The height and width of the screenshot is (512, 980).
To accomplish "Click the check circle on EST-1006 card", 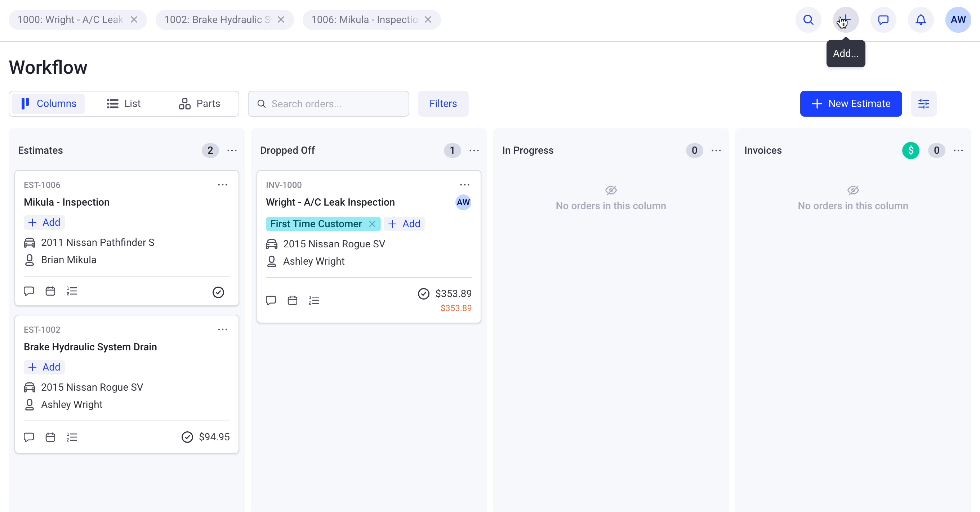I will point(218,292).
